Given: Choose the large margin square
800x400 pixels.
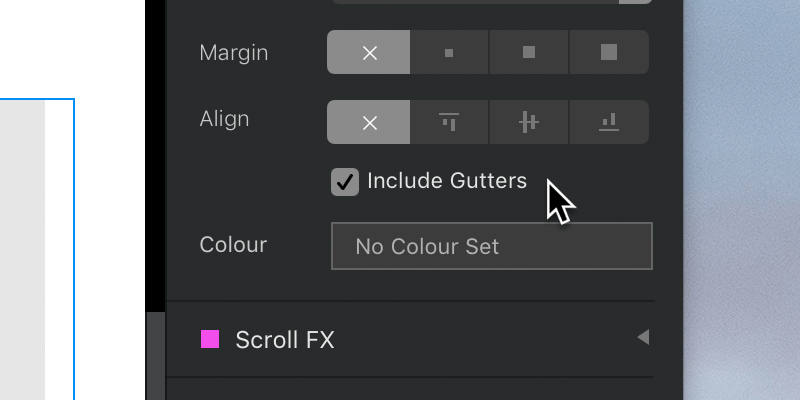Looking at the screenshot, I should pos(609,52).
